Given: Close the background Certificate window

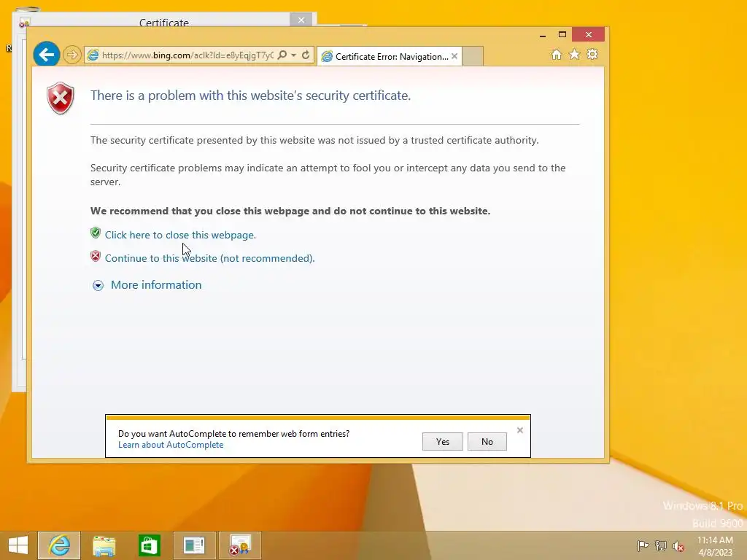Looking at the screenshot, I should click(301, 20).
